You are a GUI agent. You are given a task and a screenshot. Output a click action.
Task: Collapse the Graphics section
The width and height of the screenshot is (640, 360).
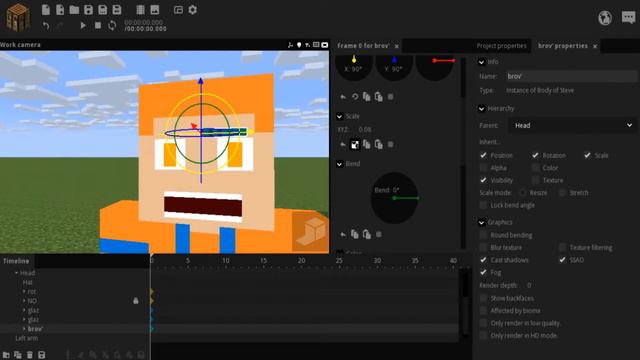pos(481,222)
